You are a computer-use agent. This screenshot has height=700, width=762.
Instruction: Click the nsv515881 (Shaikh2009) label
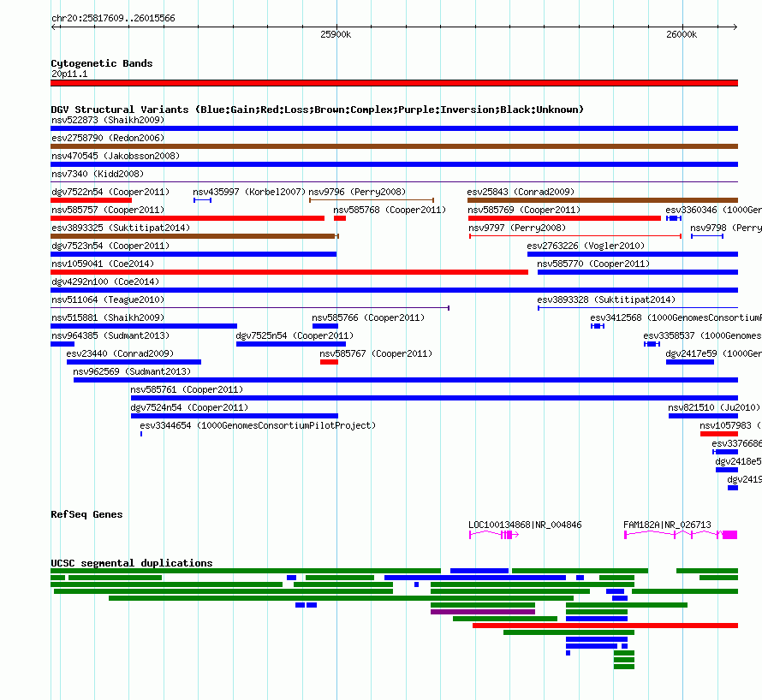click(x=108, y=317)
